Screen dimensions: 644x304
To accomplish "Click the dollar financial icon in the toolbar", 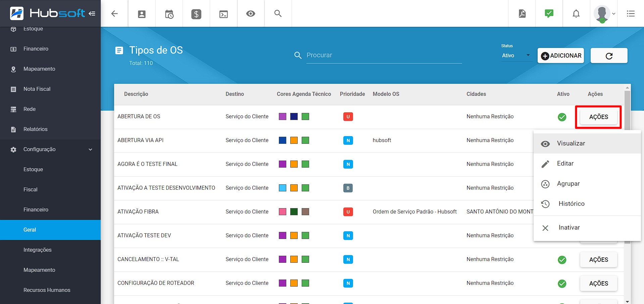I will [x=196, y=13].
